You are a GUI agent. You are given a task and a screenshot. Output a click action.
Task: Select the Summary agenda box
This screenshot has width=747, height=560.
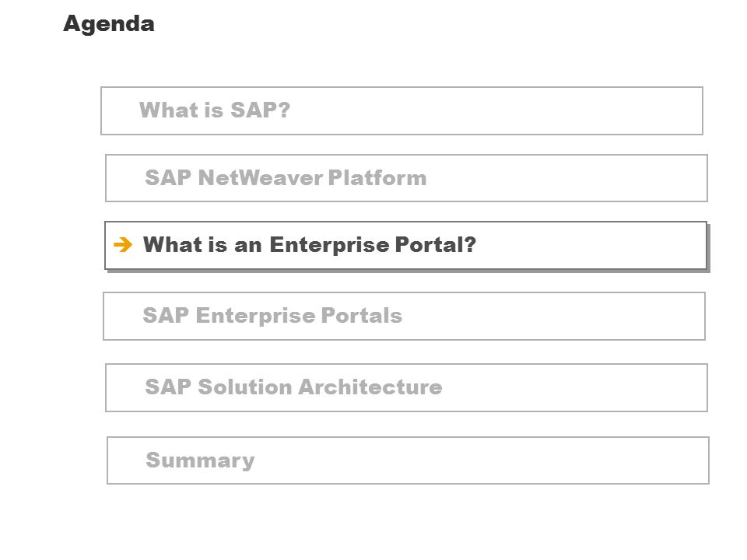[408, 460]
